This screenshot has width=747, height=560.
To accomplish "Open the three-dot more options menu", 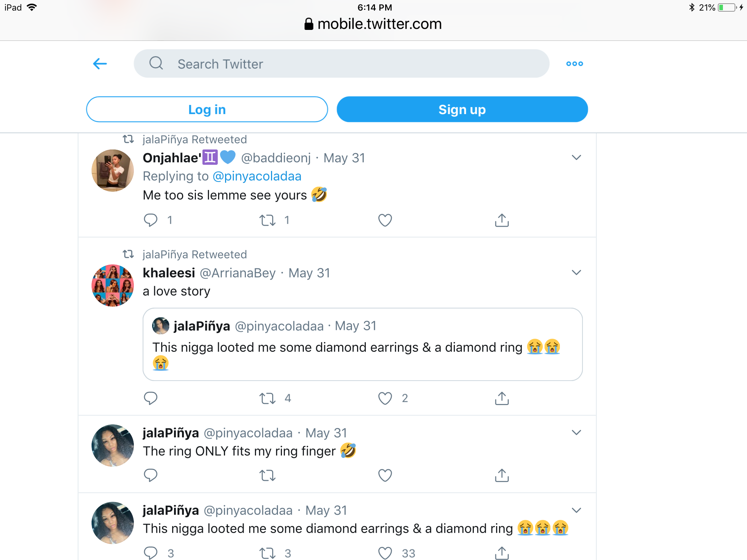I will pos(574,64).
